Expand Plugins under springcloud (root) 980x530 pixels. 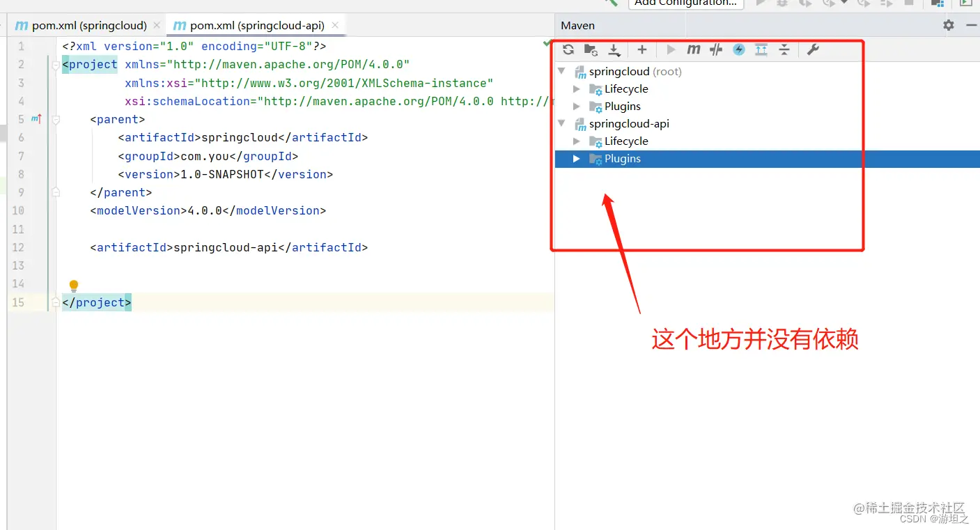click(x=576, y=107)
